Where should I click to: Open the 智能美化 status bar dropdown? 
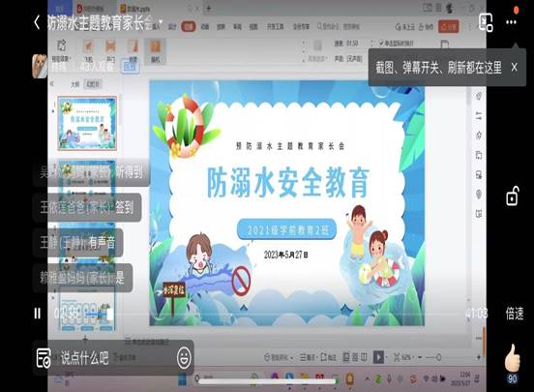point(279,357)
